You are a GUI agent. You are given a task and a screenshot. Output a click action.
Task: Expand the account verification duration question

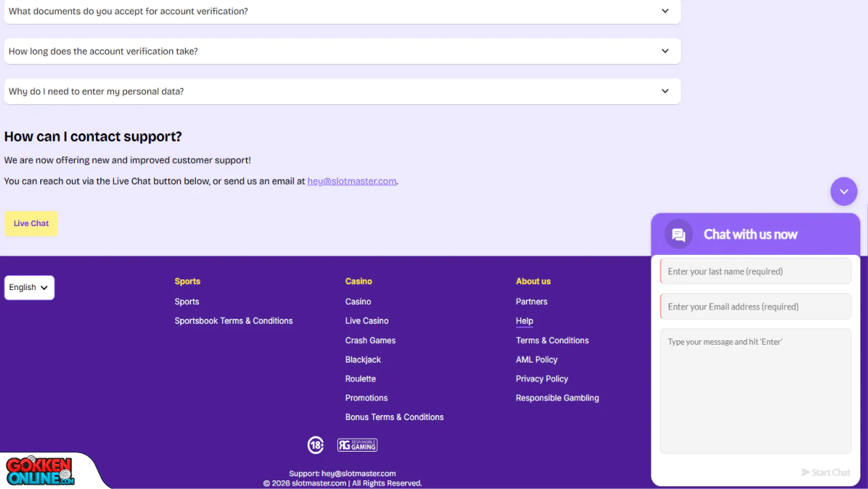click(x=342, y=52)
